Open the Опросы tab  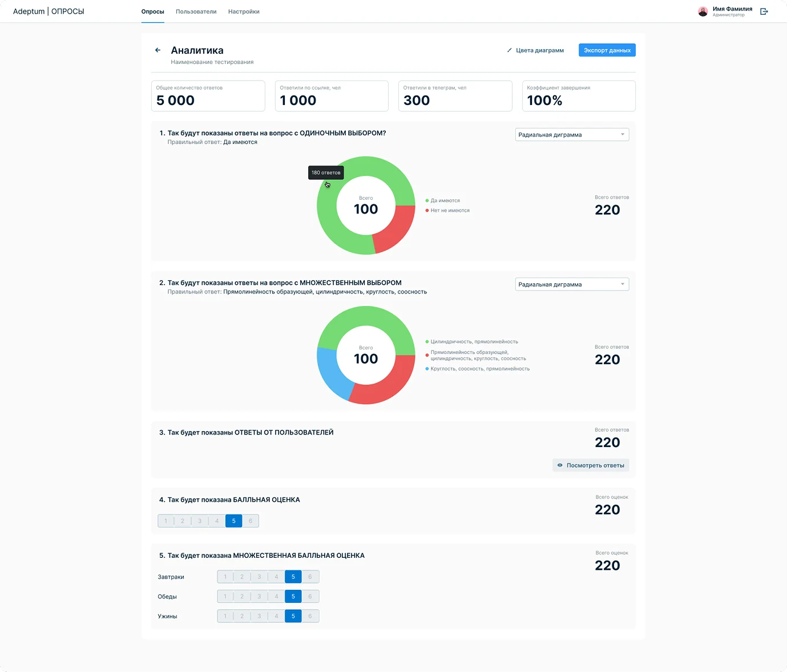pos(153,11)
